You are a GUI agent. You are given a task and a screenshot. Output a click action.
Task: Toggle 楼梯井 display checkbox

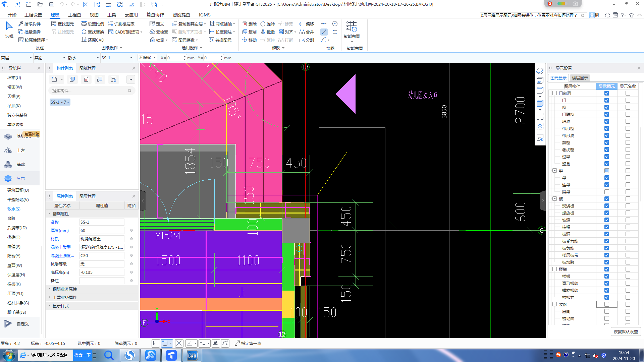coord(606,297)
